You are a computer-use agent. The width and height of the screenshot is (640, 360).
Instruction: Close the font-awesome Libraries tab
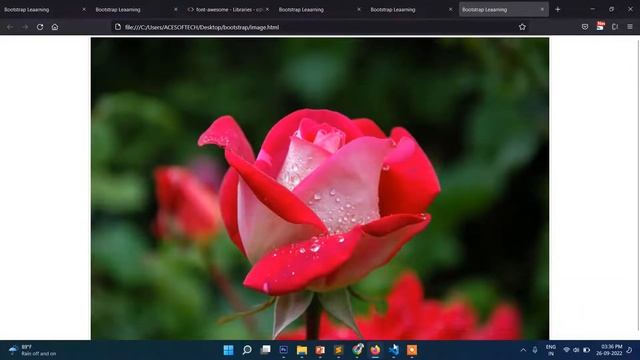tap(267, 9)
